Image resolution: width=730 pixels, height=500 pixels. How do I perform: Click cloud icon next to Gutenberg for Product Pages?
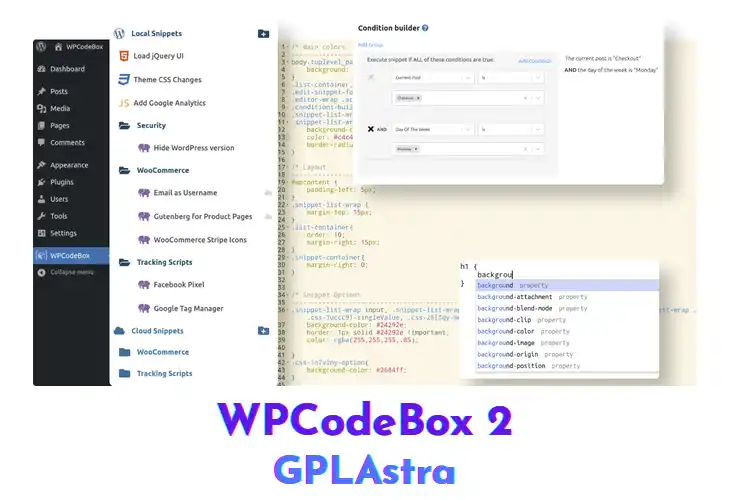268,216
